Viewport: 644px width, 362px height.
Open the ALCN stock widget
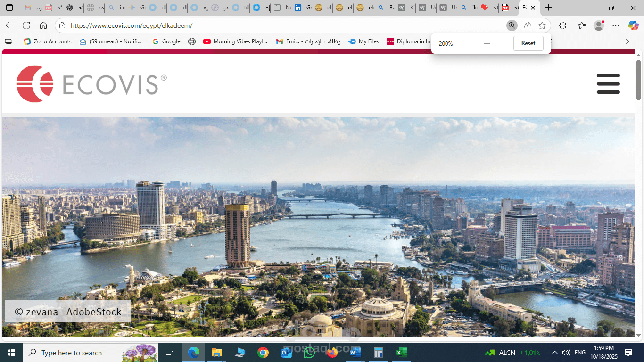512,353
